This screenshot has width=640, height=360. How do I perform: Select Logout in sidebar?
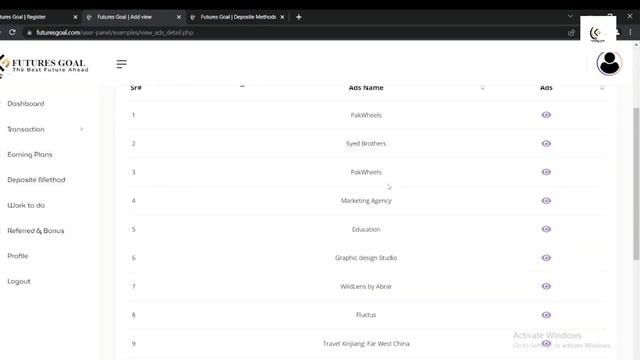(x=19, y=281)
